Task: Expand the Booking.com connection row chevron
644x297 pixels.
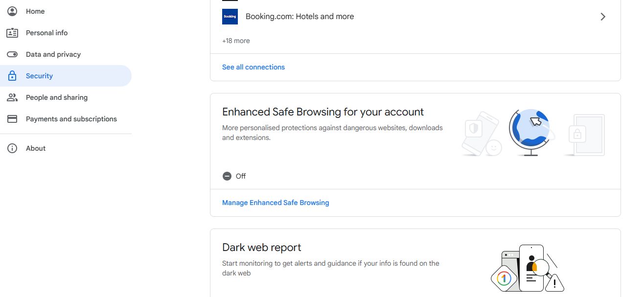Action: coord(603,16)
